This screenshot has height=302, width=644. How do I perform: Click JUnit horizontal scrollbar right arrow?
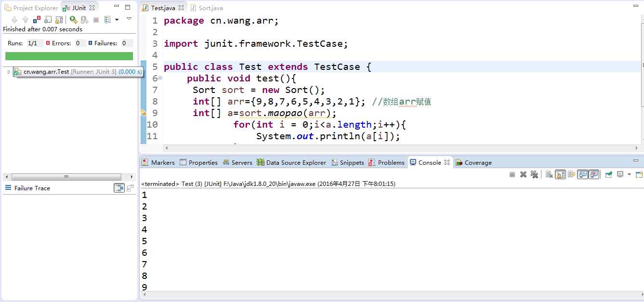click(131, 177)
